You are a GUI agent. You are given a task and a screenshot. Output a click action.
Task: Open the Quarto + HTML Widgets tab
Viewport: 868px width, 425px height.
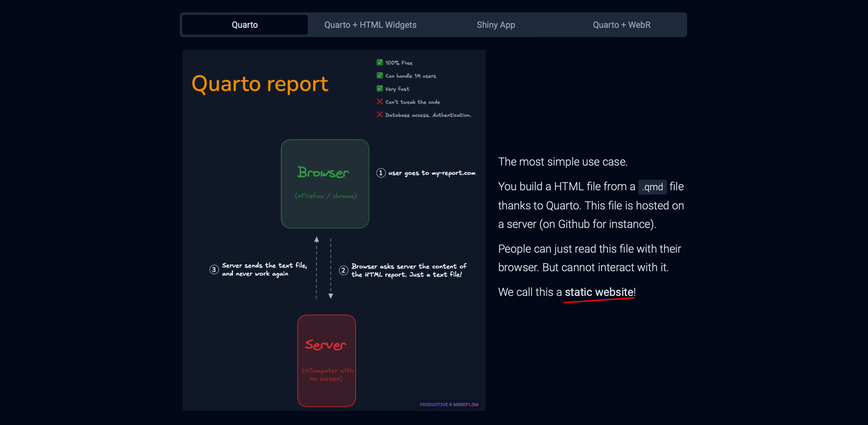(x=370, y=25)
